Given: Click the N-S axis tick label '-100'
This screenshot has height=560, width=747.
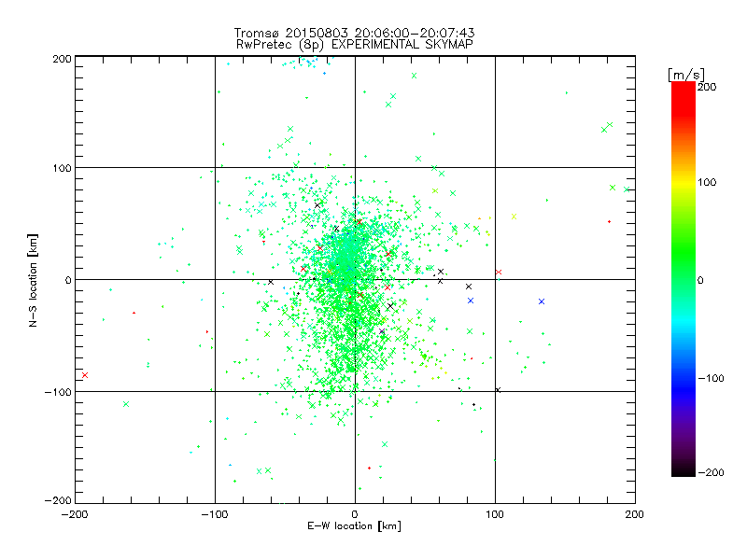Looking at the screenshot, I should (58, 392).
